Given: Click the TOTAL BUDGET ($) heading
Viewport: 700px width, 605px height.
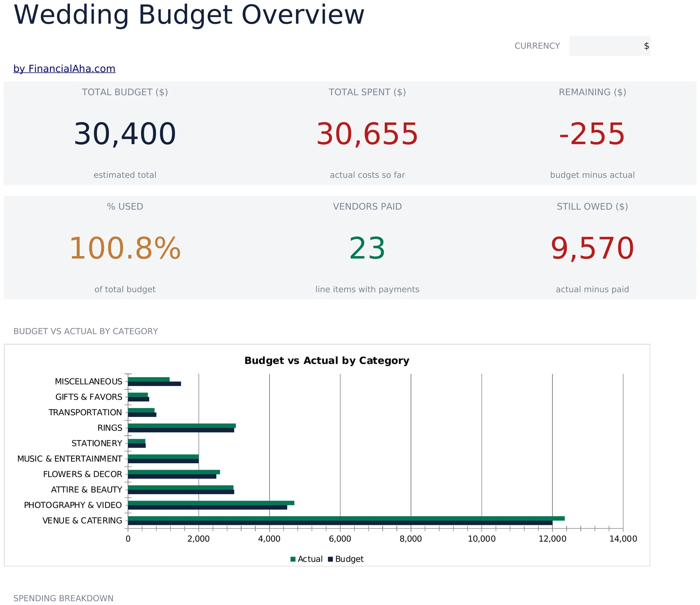Looking at the screenshot, I should [125, 92].
